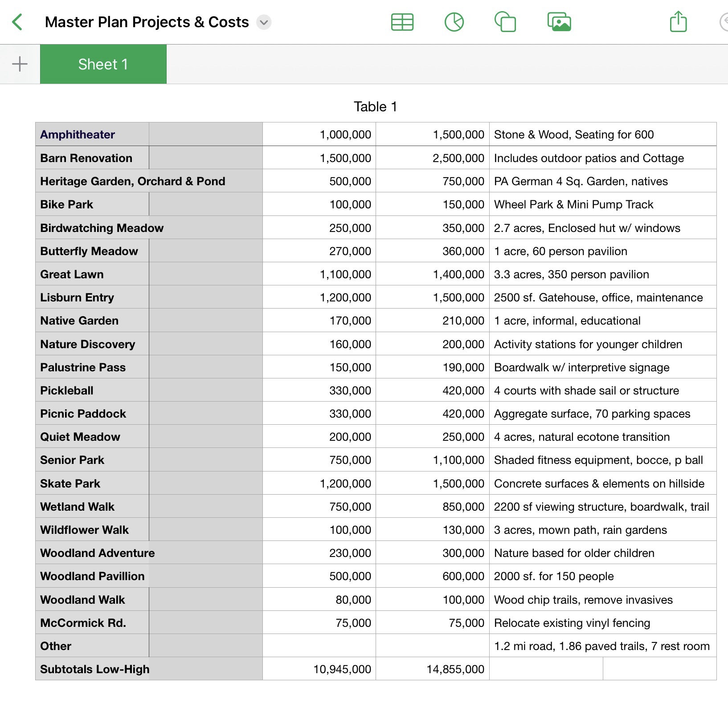Expand the document title dropdown chevron
728x703 pixels.
point(264,22)
